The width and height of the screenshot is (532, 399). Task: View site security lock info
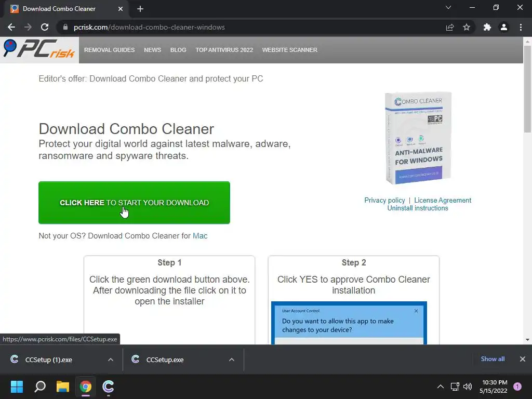click(65, 27)
